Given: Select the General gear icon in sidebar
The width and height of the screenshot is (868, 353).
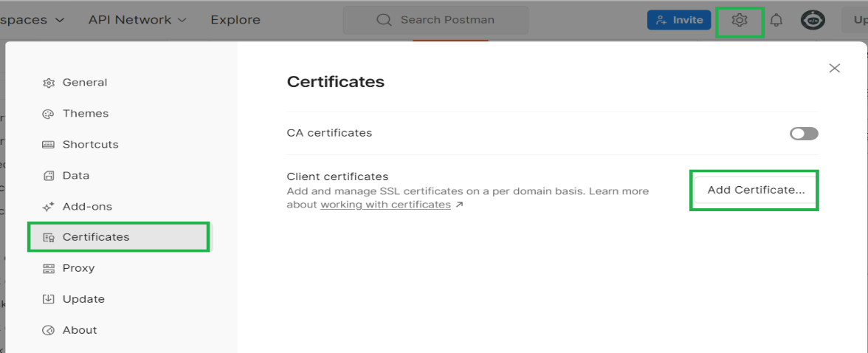Looking at the screenshot, I should point(49,83).
